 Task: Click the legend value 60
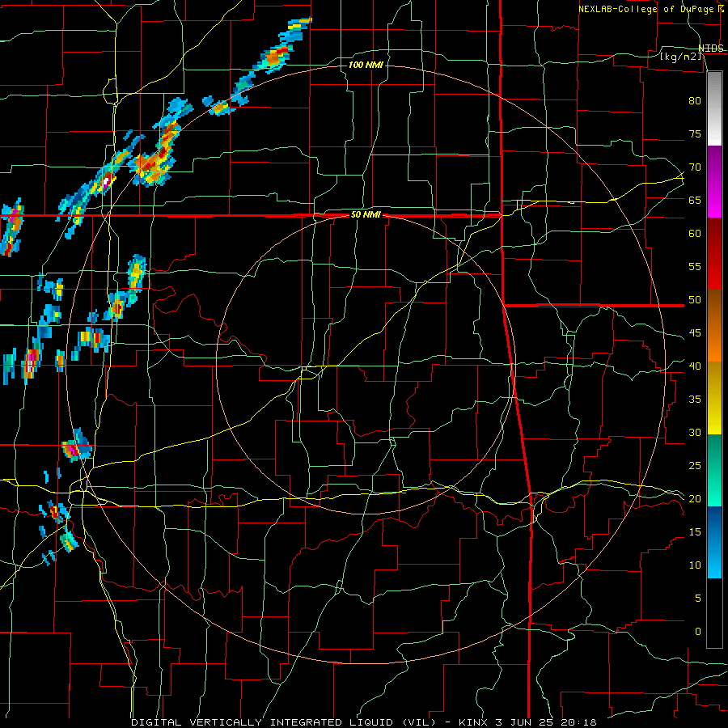coord(695,233)
